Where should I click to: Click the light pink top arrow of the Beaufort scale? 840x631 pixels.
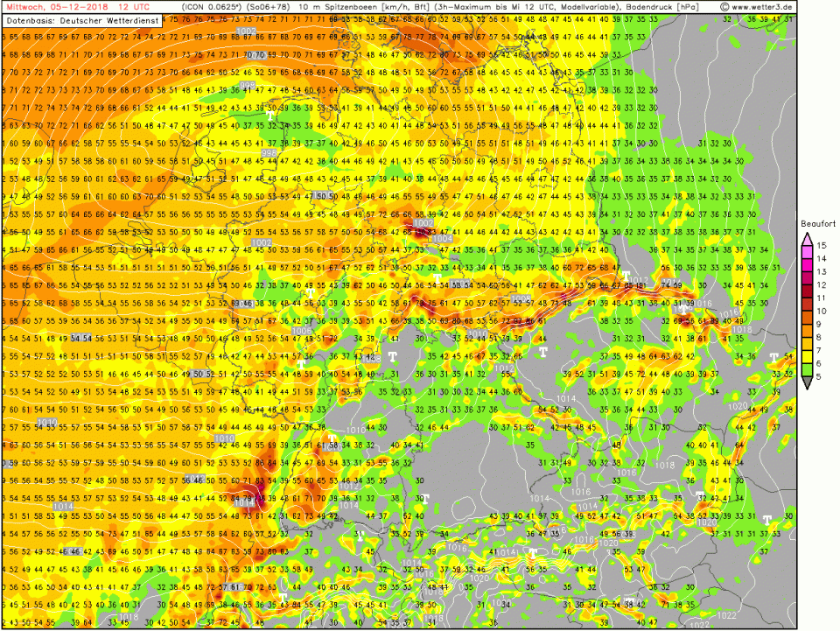[807, 240]
